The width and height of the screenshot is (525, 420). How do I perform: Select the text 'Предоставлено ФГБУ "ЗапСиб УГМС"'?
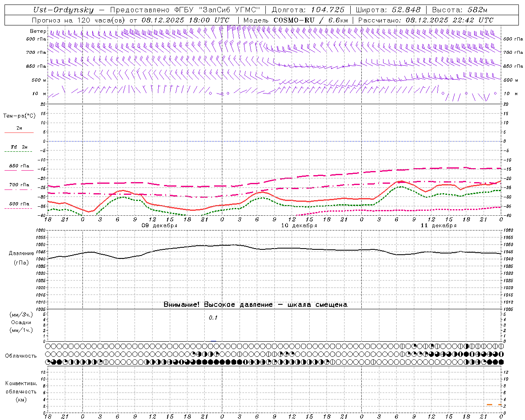185,10
